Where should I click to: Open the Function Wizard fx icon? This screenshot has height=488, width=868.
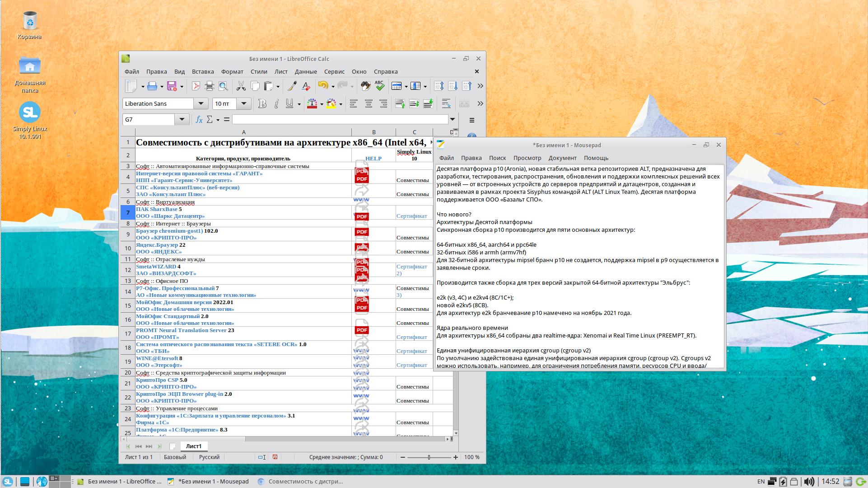(x=199, y=120)
